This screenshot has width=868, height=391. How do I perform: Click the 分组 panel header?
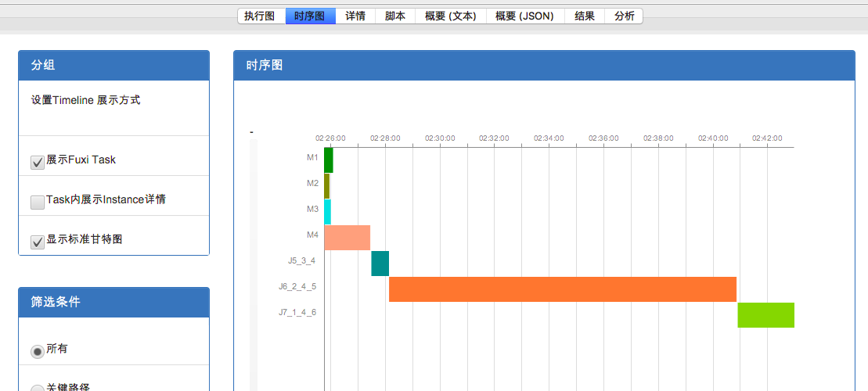coord(114,65)
